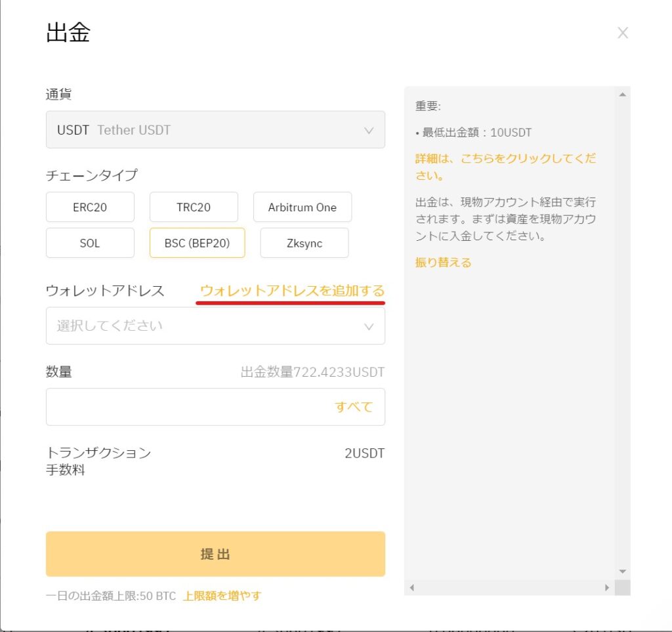This screenshot has width=672, height=632.
Task: Choose the Zksync chain type
Action: (304, 243)
